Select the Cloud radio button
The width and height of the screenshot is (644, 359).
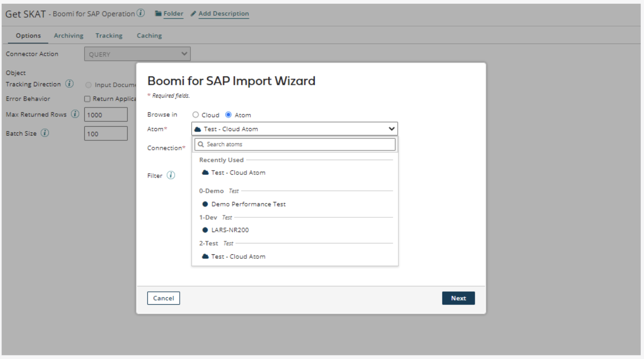196,115
